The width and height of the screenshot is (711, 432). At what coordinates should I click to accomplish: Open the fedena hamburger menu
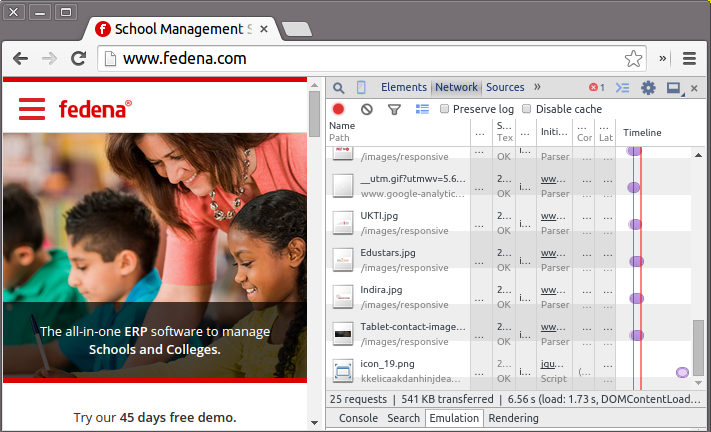click(x=32, y=108)
